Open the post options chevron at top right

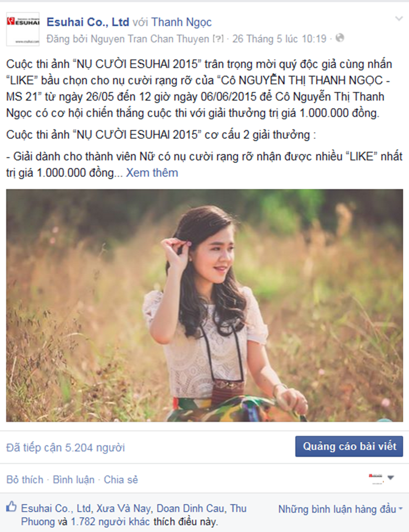click(399, 19)
